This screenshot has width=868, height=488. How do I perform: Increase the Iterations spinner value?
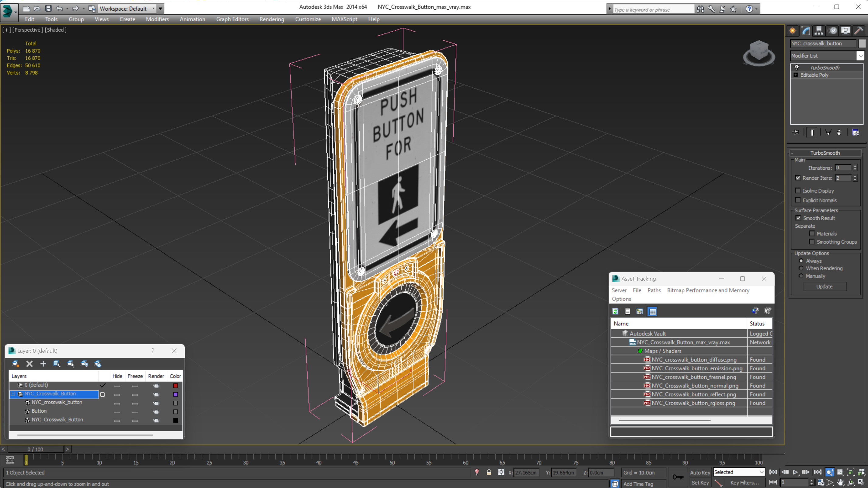(855, 166)
